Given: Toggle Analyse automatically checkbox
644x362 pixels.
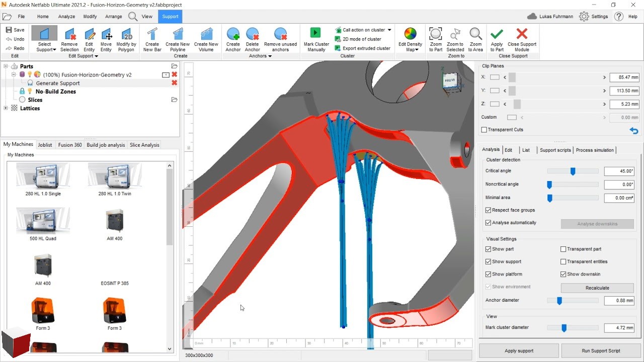Looking at the screenshot, I should click(x=488, y=223).
